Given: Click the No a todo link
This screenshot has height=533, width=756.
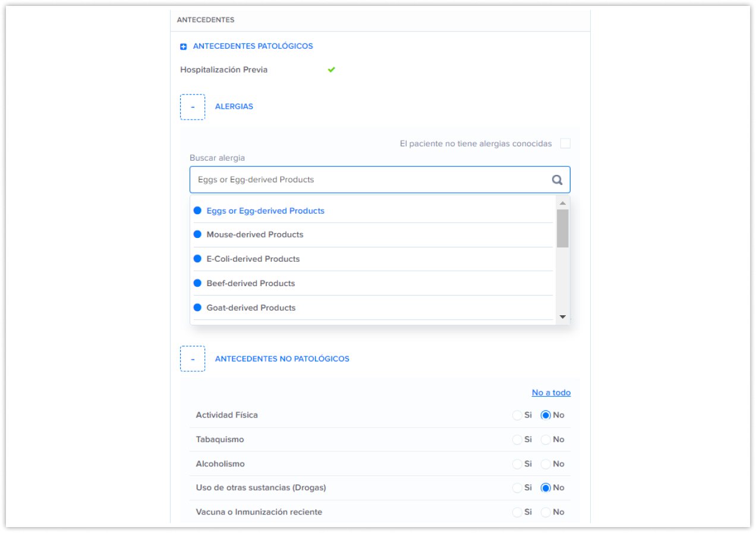Looking at the screenshot, I should pos(551,393).
